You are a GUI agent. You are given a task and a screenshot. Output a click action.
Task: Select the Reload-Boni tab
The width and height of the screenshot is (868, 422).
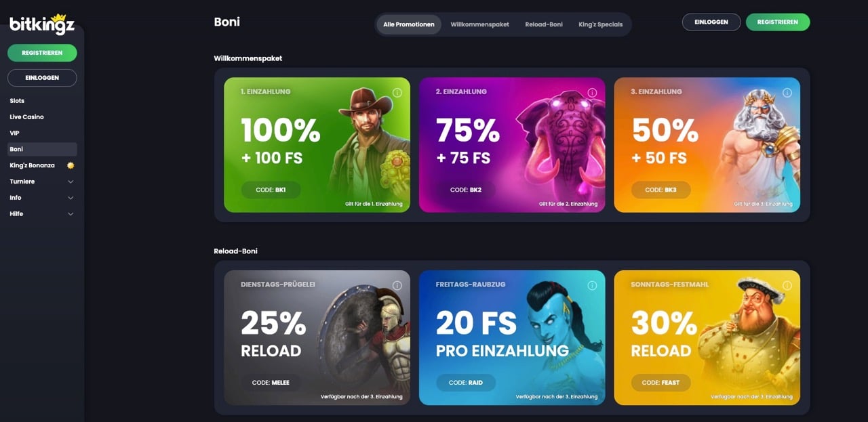(x=544, y=24)
